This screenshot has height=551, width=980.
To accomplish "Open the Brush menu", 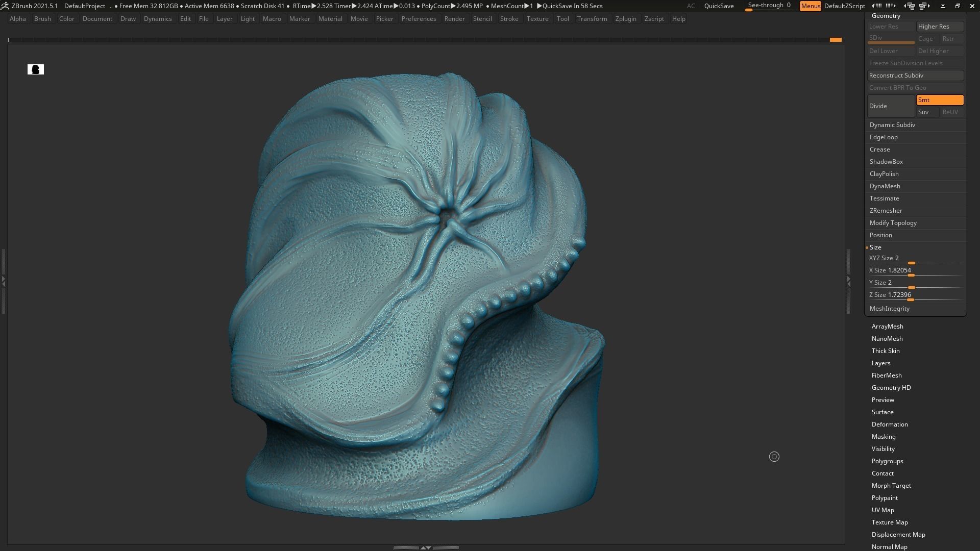I will [x=42, y=19].
